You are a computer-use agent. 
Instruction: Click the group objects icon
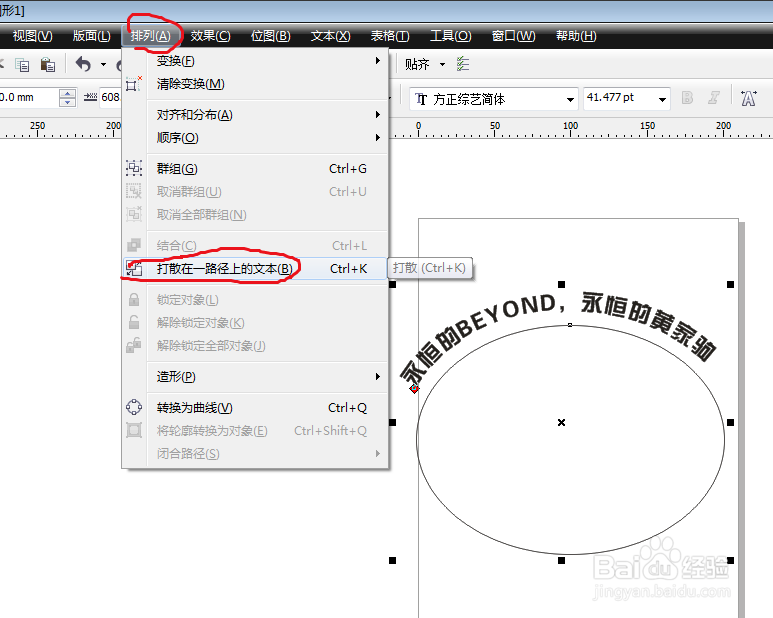[x=134, y=169]
